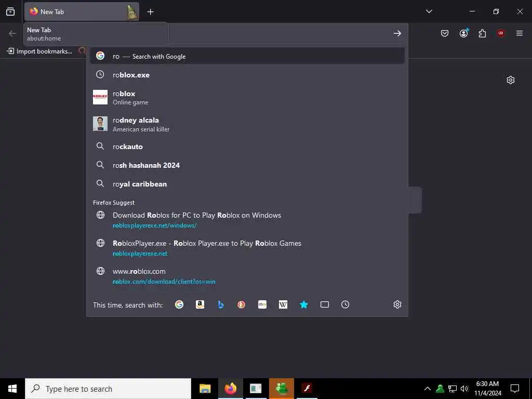Open search settings gear in the dropdown

coord(397,304)
